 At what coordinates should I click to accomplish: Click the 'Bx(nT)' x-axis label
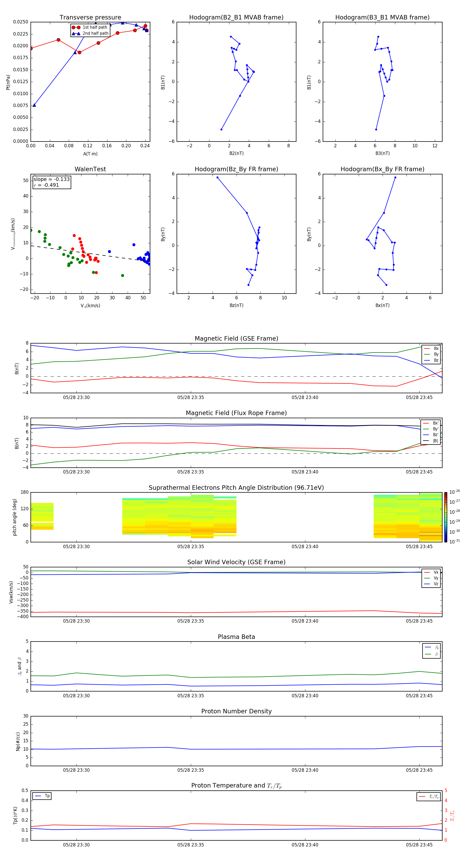pos(382,305)
